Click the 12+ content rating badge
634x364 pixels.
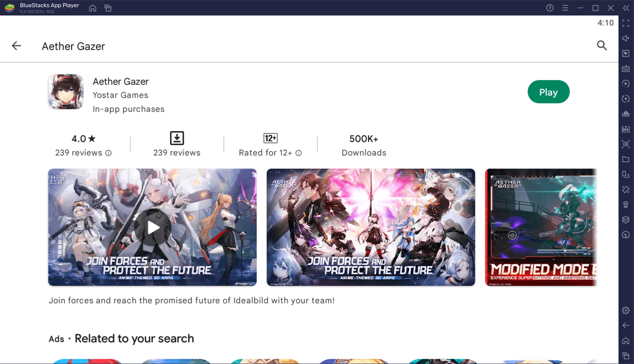270,138
